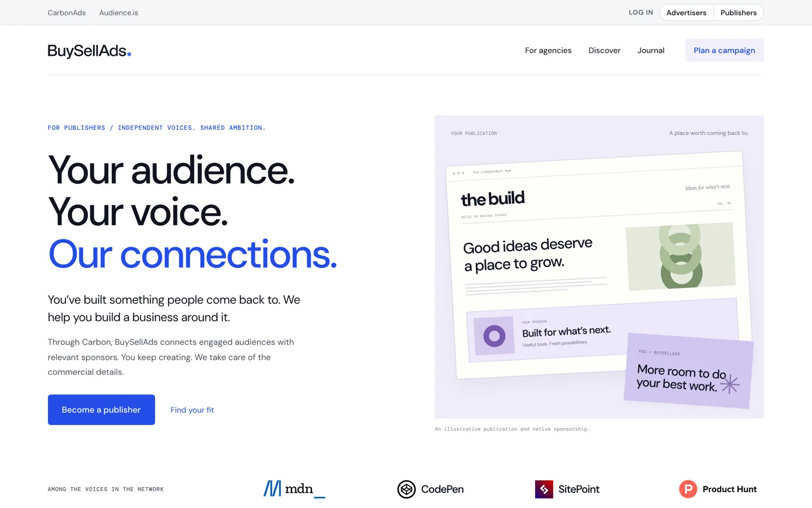Click the SitePoint logo
This screenshot has height=508, width=812.
click(x=567, y=489)
